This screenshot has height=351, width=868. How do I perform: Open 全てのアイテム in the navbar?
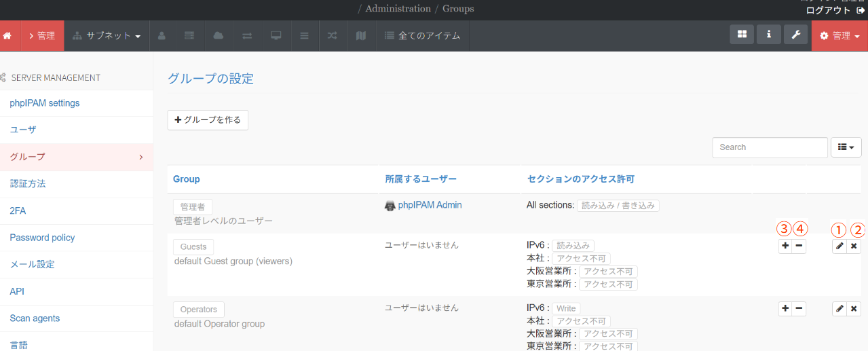pyautogui.click(x=422, y=35)
